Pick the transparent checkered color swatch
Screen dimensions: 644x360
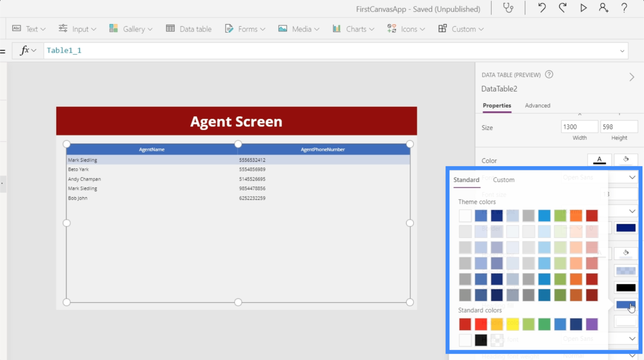coord(497,340)
